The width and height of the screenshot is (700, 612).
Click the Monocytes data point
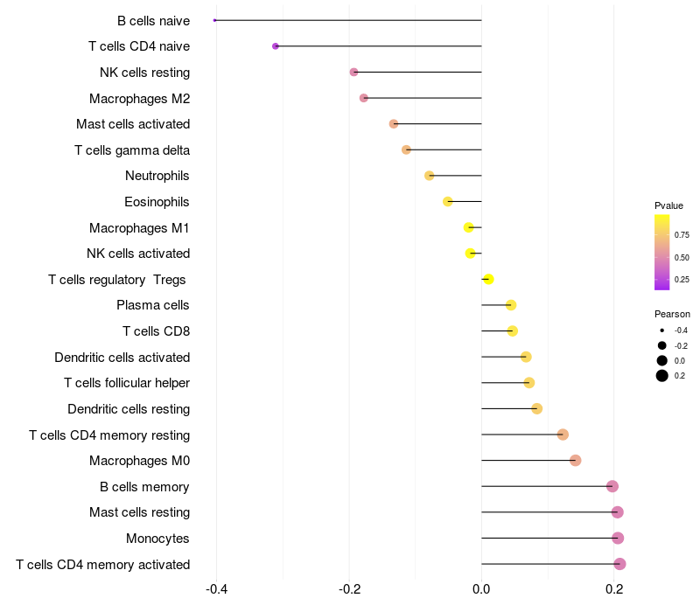(x=618, y=538)
